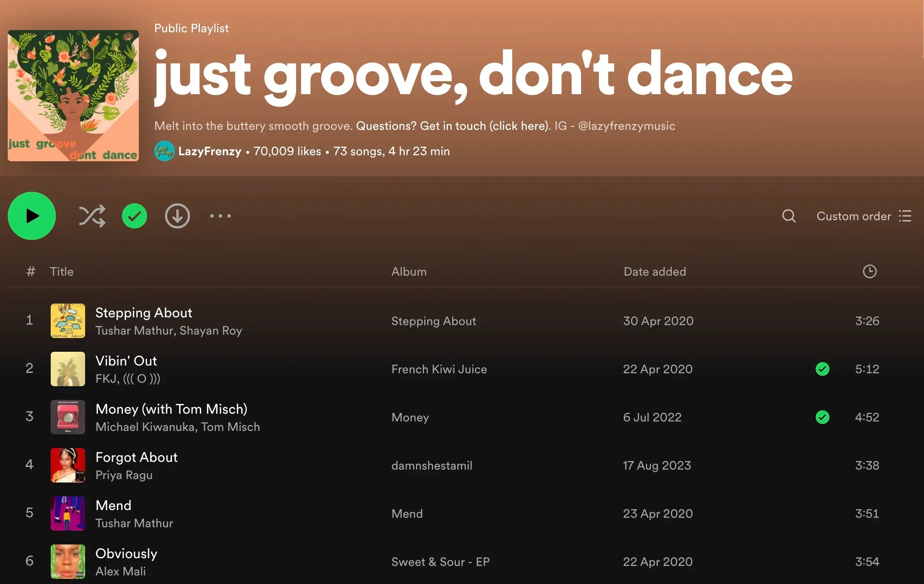Open artist Priya Ragu
Screen dimensions: 924x584
click(124, 475)
